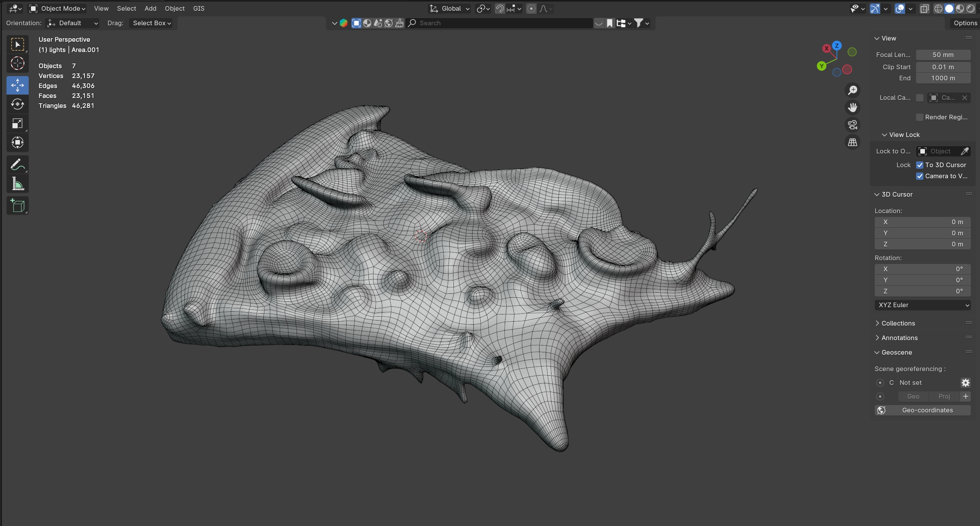Activate the Annotate pencil tool

(18, 165)
